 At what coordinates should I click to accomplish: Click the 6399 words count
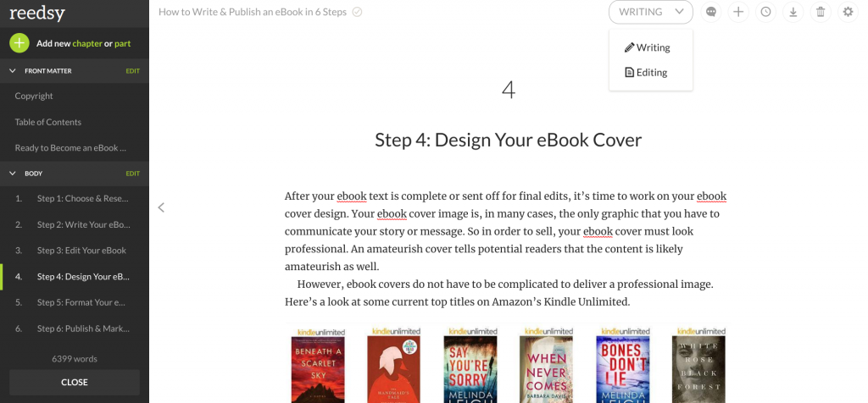click(75, 359)
